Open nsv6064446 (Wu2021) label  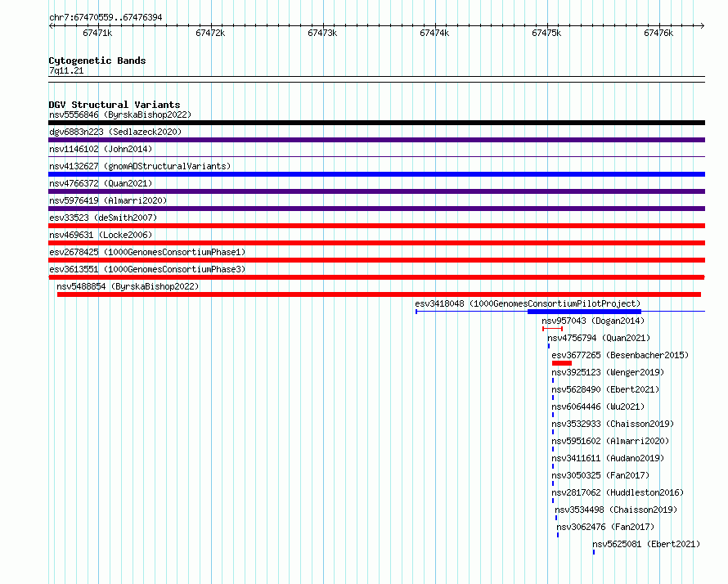[x=598, y=407]
